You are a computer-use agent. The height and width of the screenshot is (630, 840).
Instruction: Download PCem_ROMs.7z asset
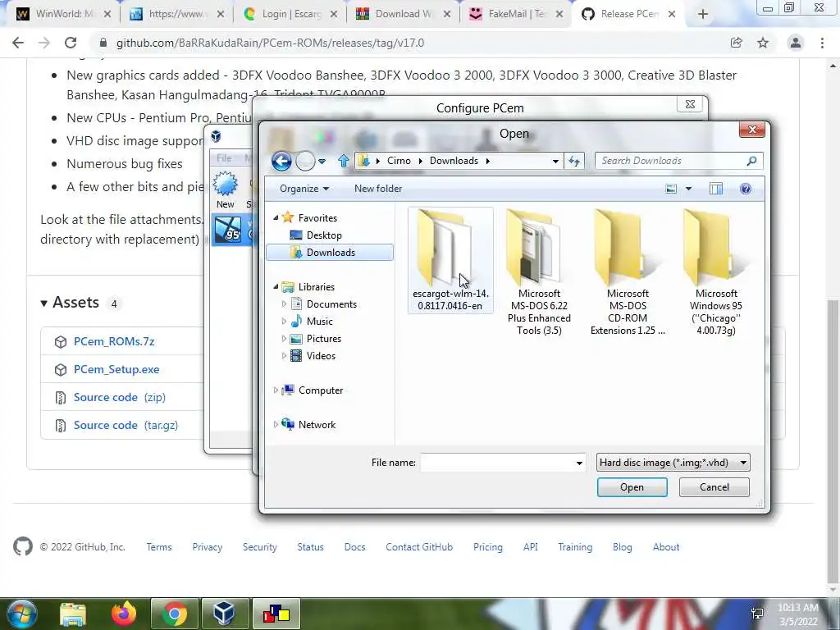click(x=114, y=341)
